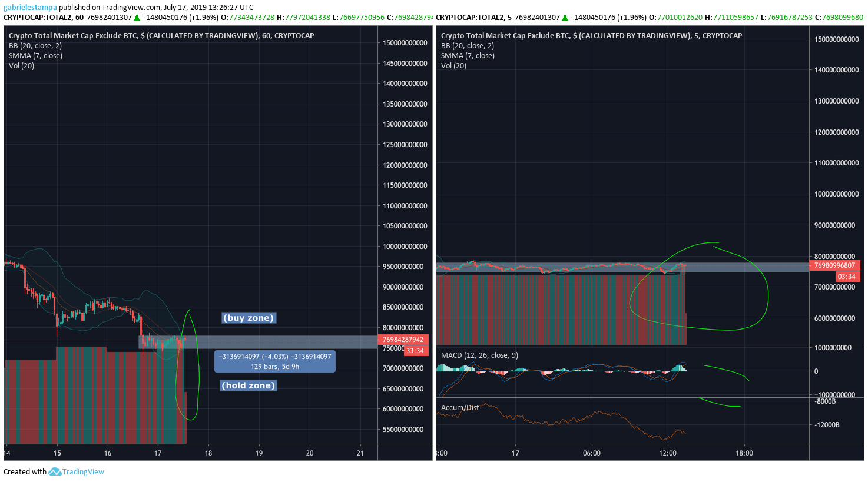Viewport: 868px width, 482px height.
Task: Click the MACD (12, 26, close, 9) label
Action: click(479, 355)
